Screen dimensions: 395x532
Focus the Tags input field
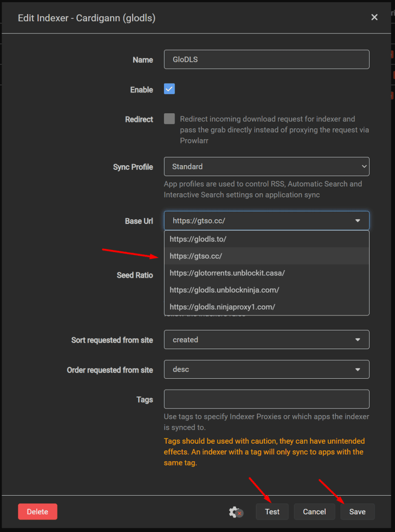266,399
